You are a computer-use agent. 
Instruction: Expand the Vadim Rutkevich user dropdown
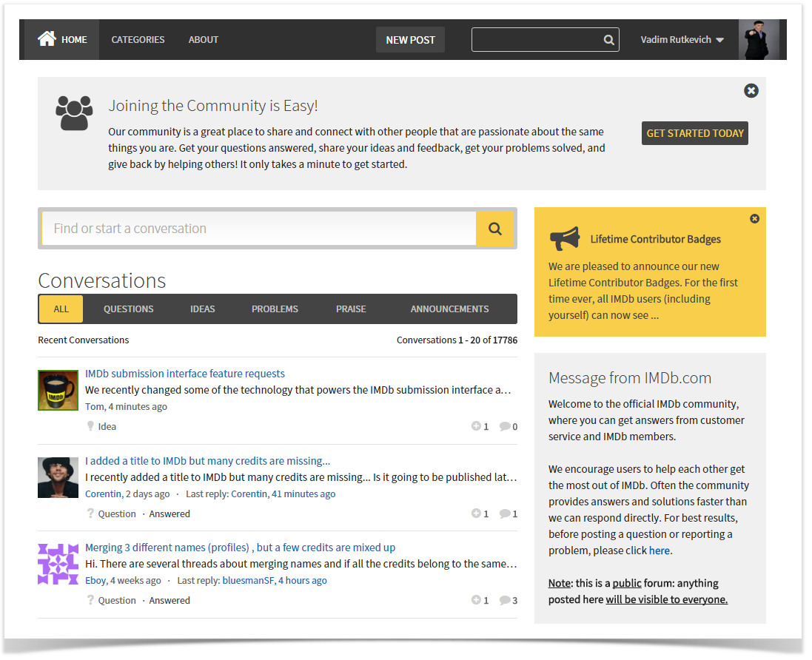[682, 40]
